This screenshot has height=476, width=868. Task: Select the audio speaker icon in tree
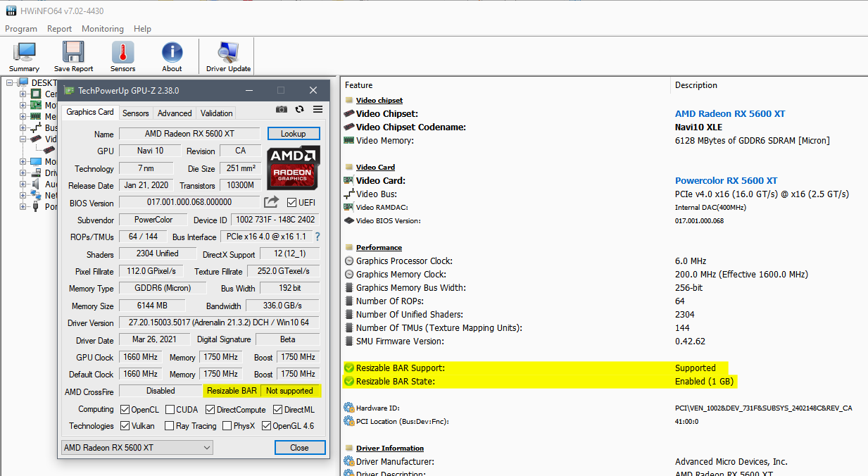[x=36, y=184]
